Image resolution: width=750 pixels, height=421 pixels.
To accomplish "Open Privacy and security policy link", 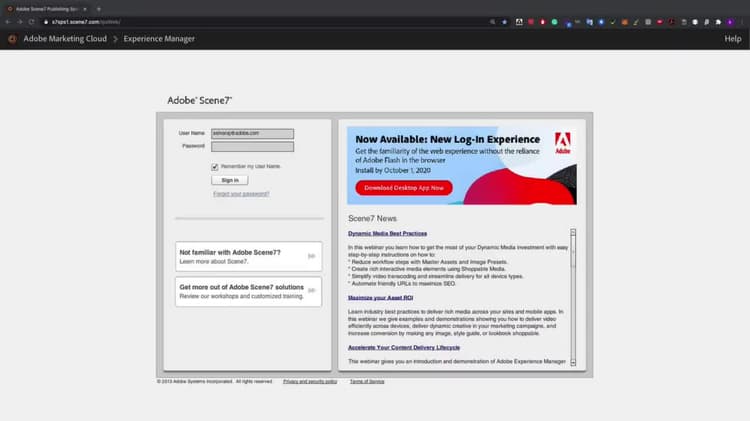I will click(310, 381).
